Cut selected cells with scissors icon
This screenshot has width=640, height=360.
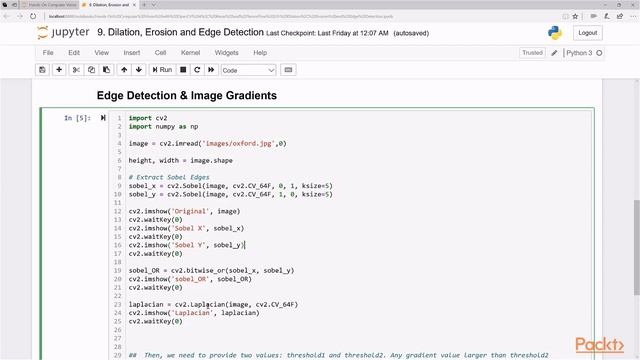[76, 70]
